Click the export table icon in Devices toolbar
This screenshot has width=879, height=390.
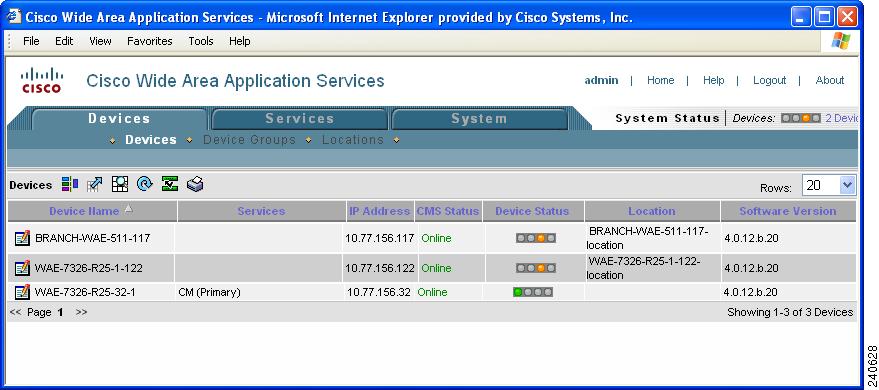click(95, 184)
